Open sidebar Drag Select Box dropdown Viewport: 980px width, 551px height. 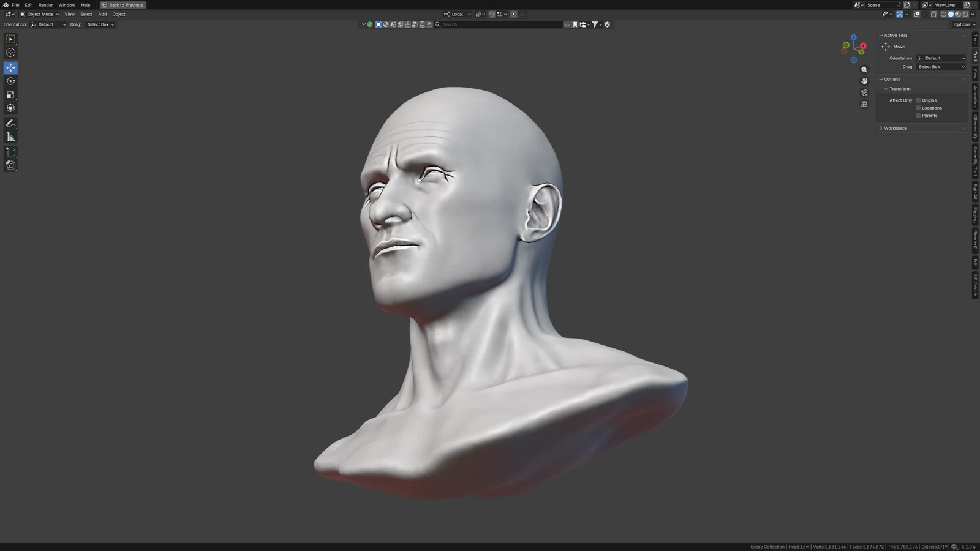(941, 67)
